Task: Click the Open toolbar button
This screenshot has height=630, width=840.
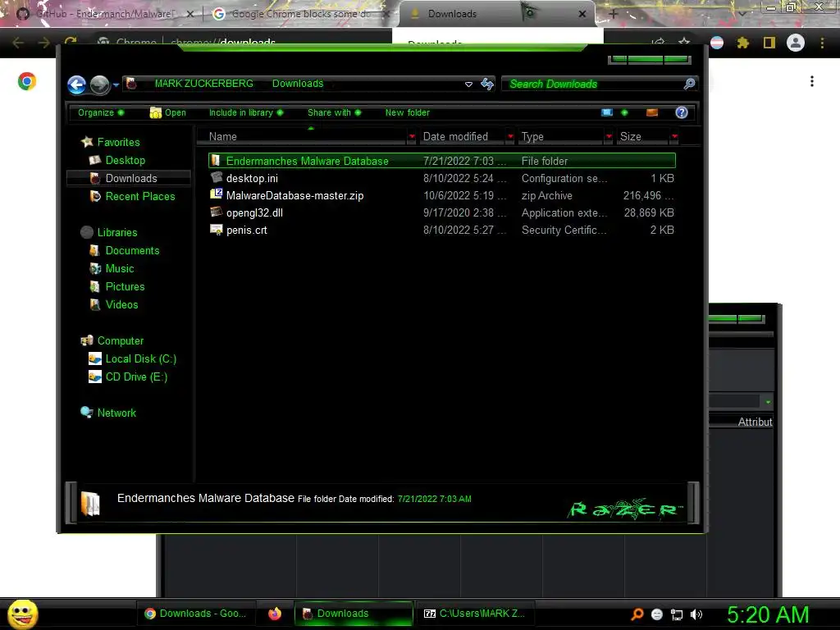Action: click(167, 112)
